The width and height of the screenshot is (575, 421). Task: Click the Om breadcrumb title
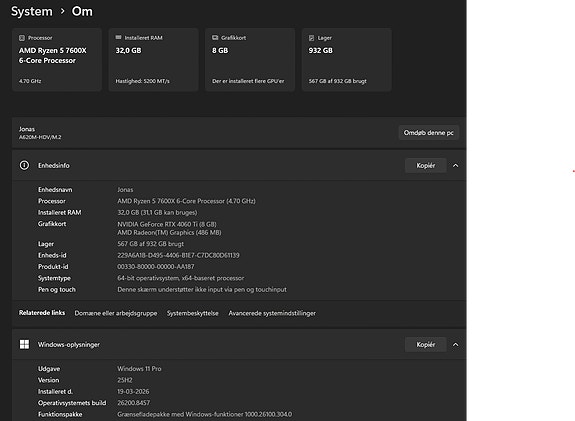pyautogui.click(x=82, y=11)
